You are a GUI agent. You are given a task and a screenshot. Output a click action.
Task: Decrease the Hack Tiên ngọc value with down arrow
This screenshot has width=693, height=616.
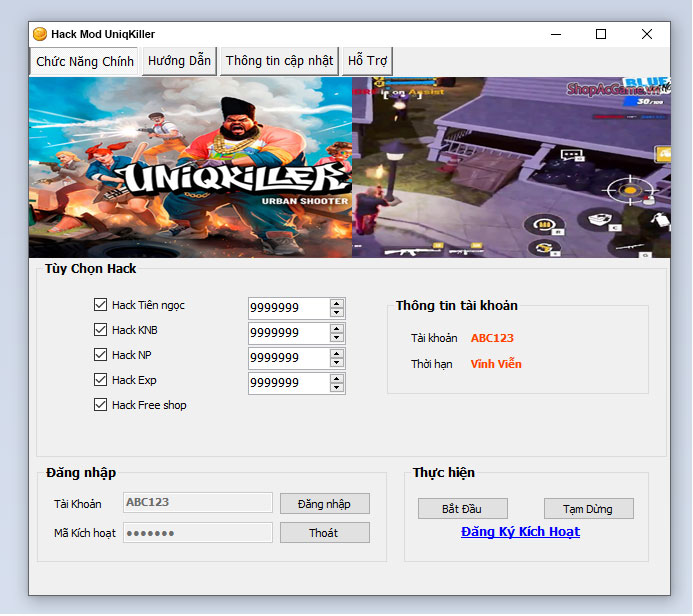(337, 312)
